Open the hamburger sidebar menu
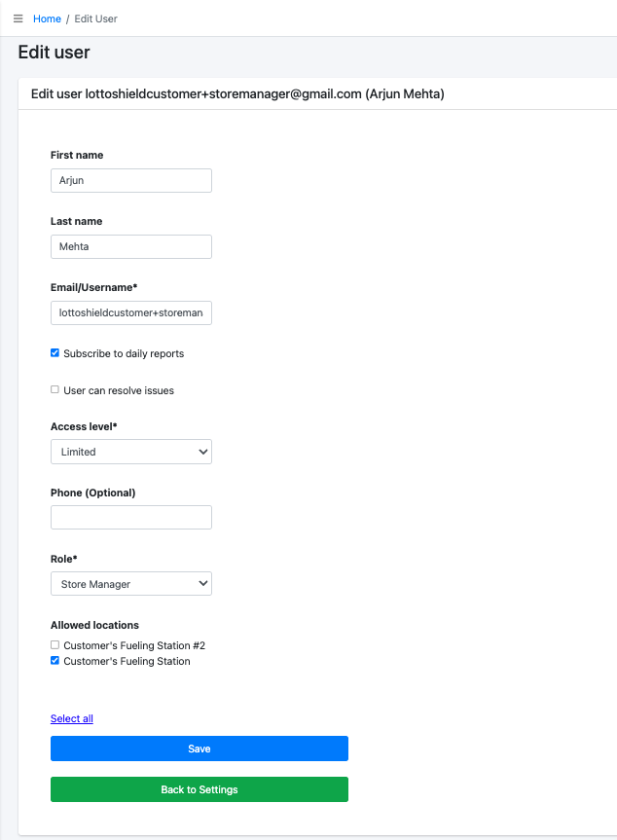617x840 pixels. [18, 18]
